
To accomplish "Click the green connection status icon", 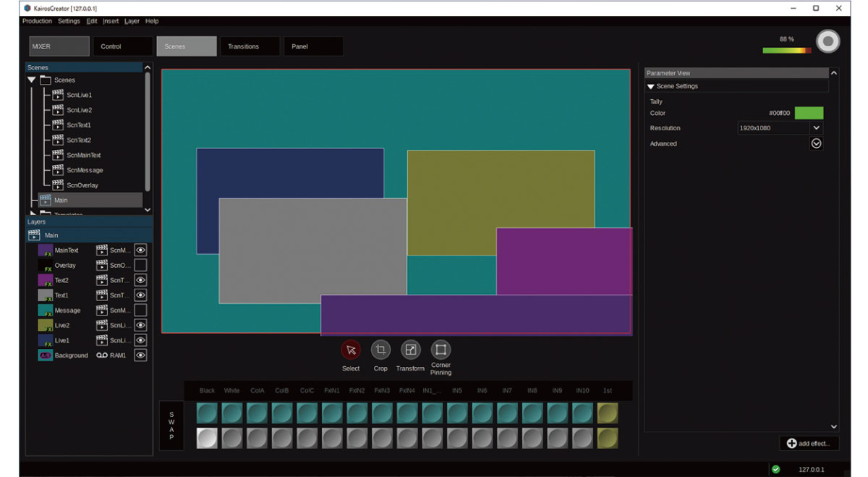I will 776,469.
